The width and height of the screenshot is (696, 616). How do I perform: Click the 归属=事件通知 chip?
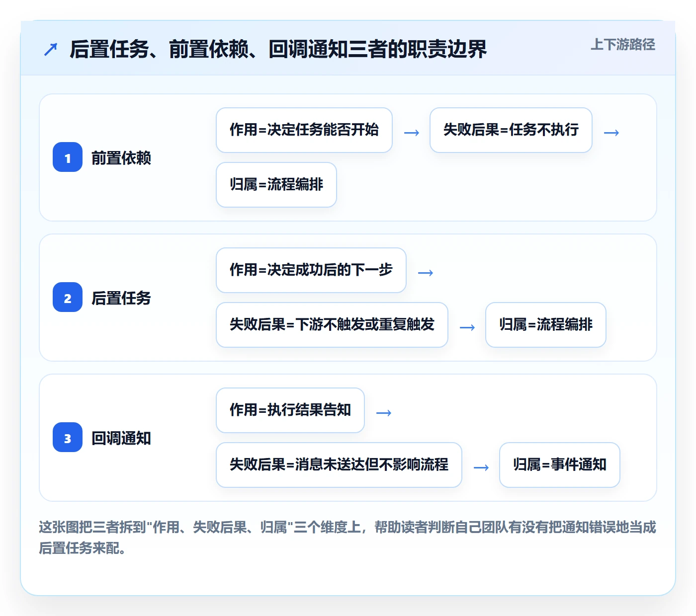point(560,465)
